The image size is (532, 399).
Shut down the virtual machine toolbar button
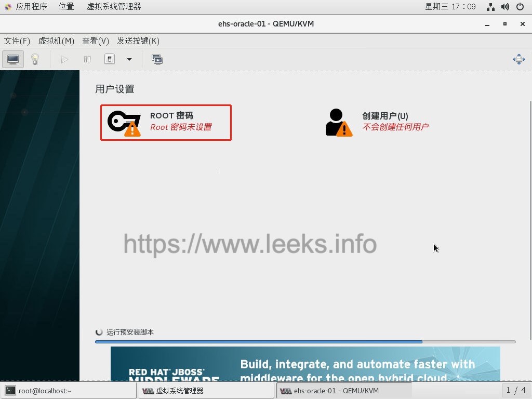[110, 59]
